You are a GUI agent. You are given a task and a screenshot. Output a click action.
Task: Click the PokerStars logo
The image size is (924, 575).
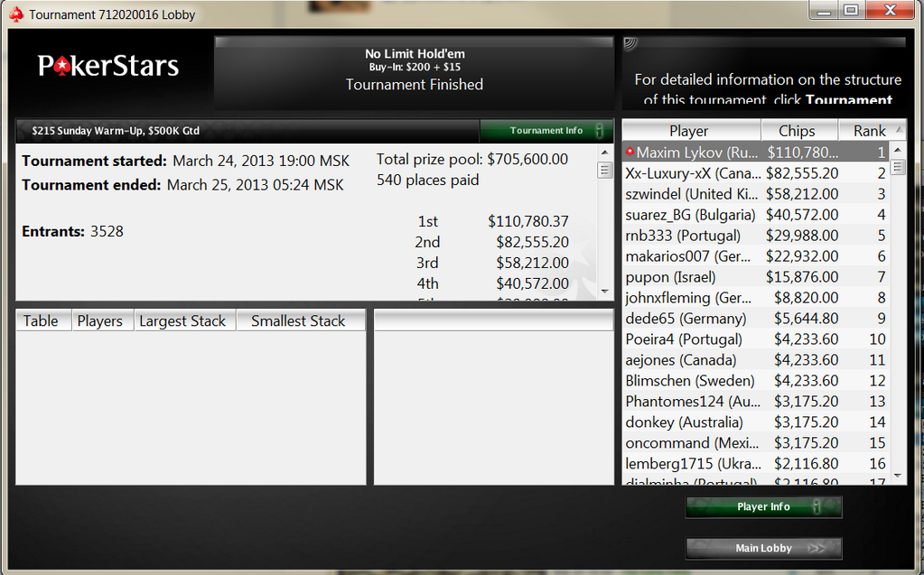(x=108, y=66)
